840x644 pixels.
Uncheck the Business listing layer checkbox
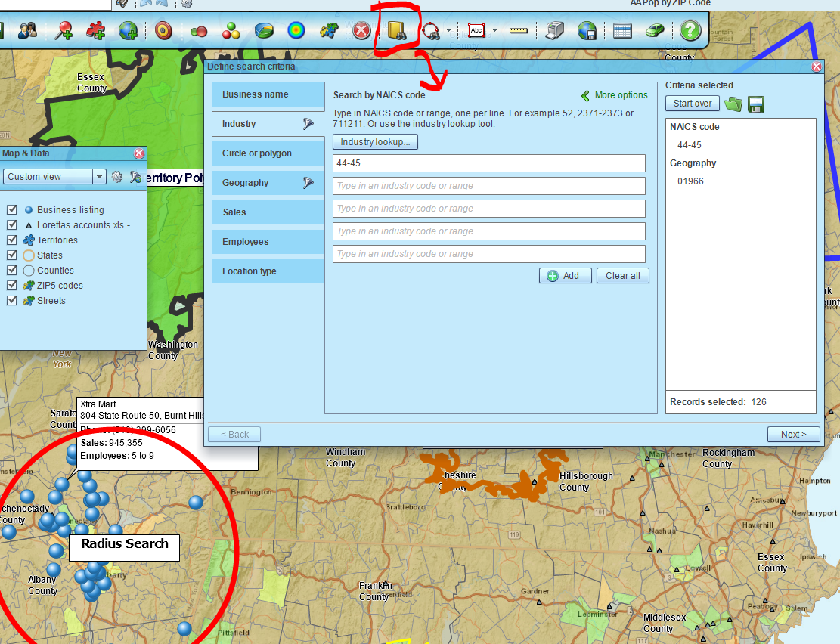pos(12,209)
